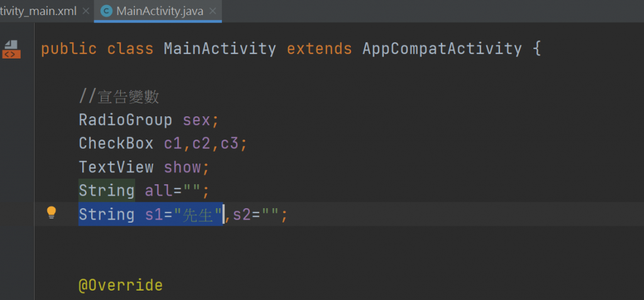
Task: Click the string literal "先生"
Action: [x=197, y=214]
